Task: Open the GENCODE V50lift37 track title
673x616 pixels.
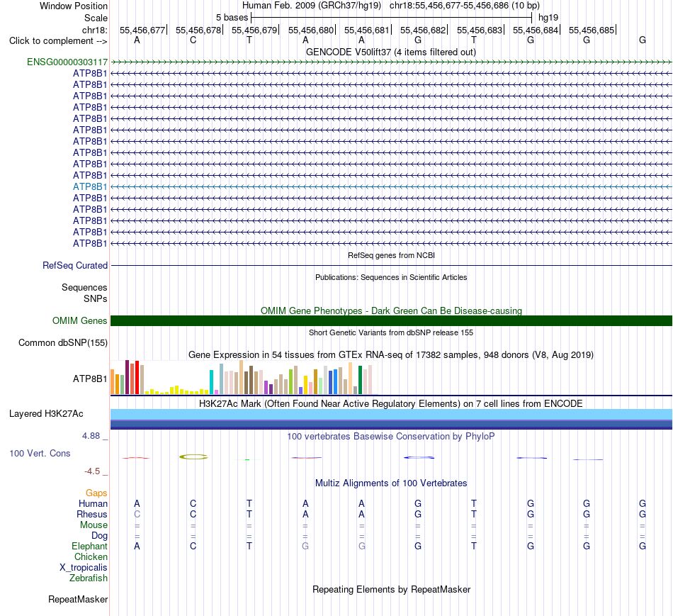Action: pos(390,52)
